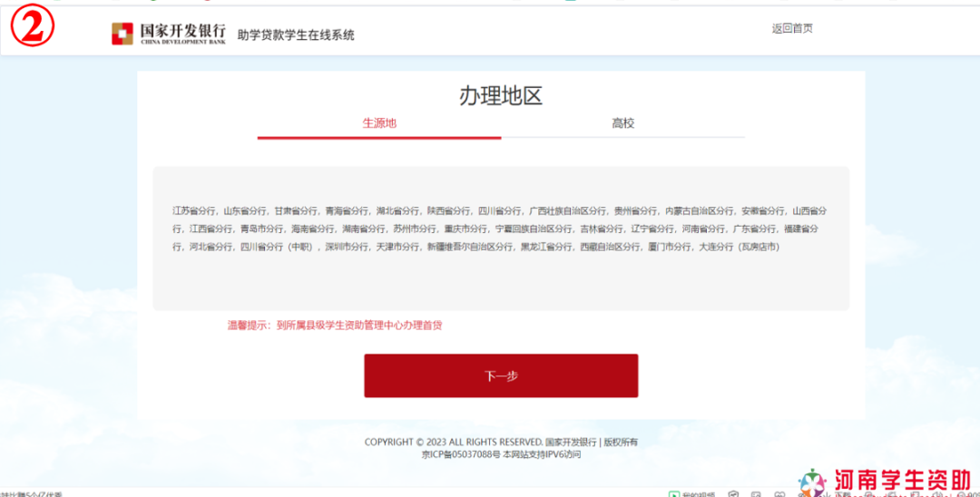The width and height of the screenshot is (980, 497).
Task: Switch to the 高校 tab
Action: 623,123
